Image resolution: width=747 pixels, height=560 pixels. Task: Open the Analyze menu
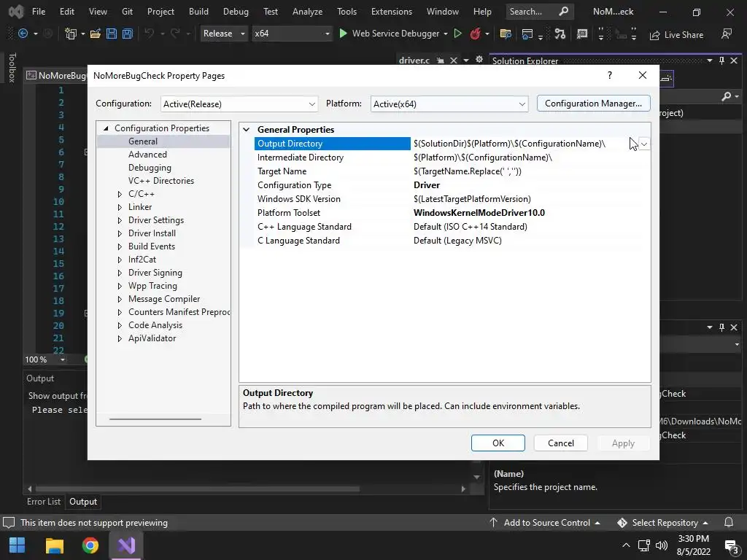(307, 12)
